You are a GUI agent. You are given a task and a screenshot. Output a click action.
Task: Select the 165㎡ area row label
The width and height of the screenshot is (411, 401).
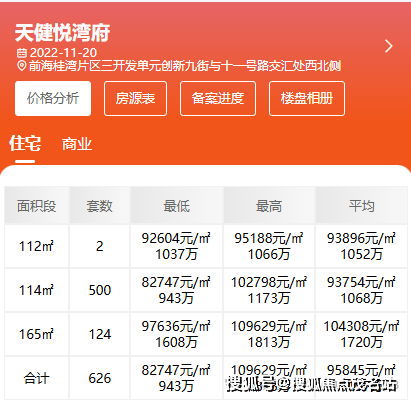click(x=36, y=334)
